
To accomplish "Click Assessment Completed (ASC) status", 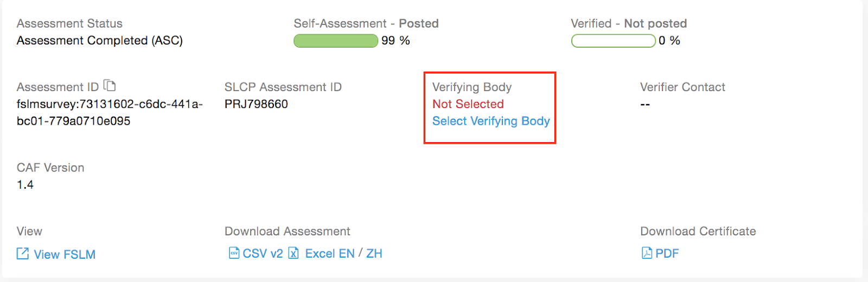I will (x=100, y=41).
